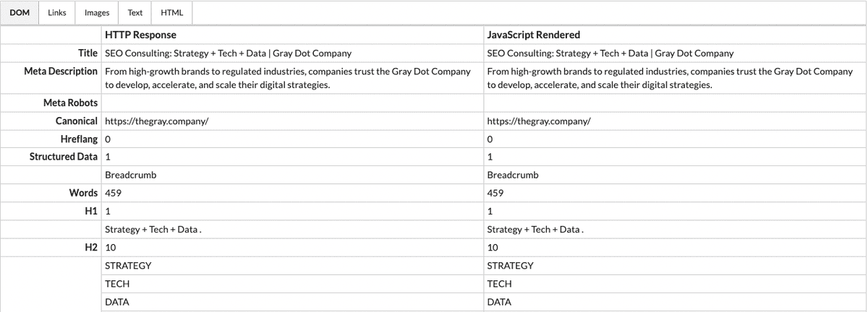Click the Words row label
The height and width of the screenshot is (312, 868).
pos(83,193)
